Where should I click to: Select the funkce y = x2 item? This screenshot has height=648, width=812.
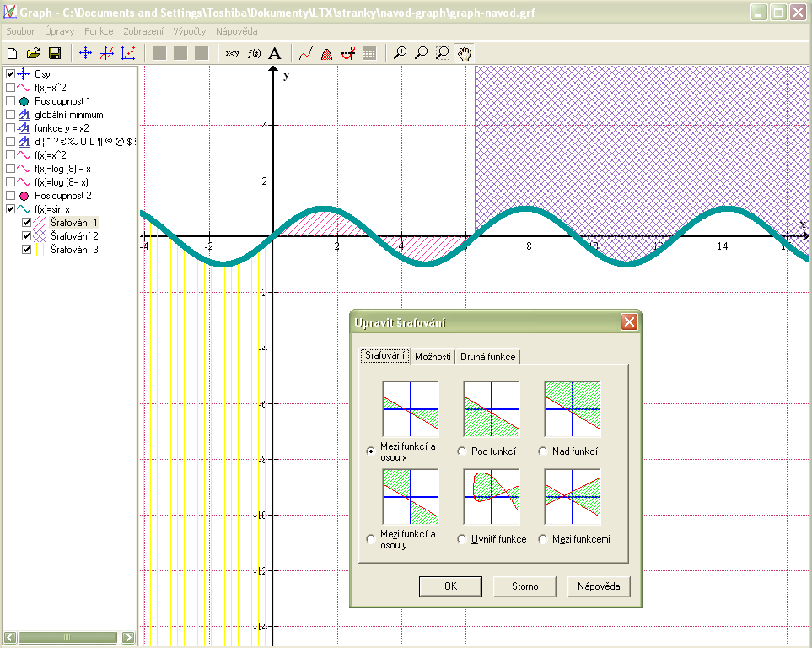point(62,128)
